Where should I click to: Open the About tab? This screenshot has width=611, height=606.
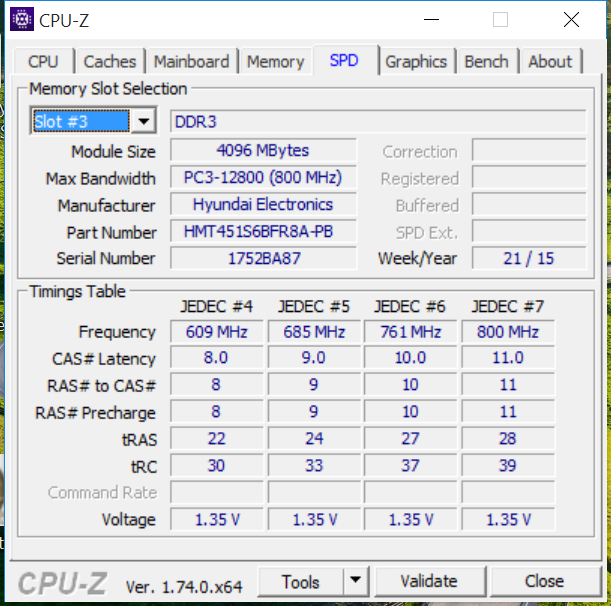click(x=550, y=62)
